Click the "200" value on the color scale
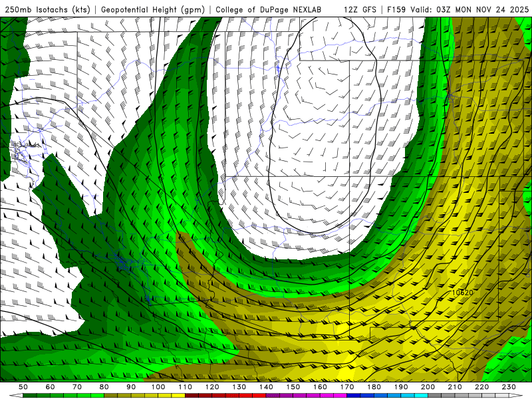 click(x=428, y=387)
